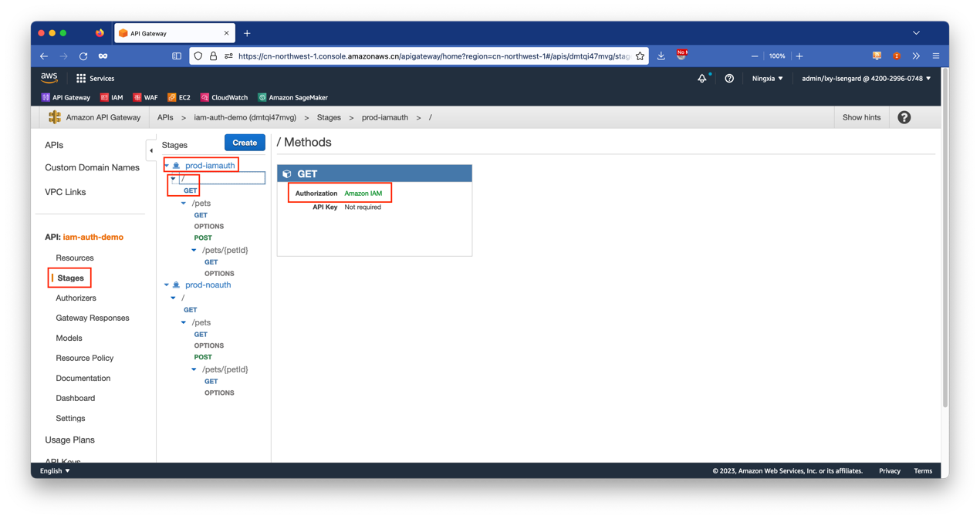This screenshot has height=519, width=980.
Task: Open the API Gateway shortcut in favorites bar
Action: click(66, 98)
